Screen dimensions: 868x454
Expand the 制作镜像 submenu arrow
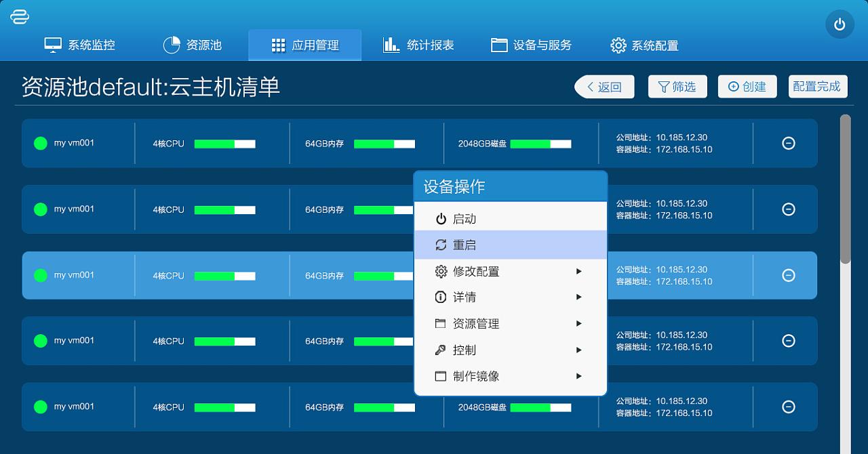tap(579, 376)
